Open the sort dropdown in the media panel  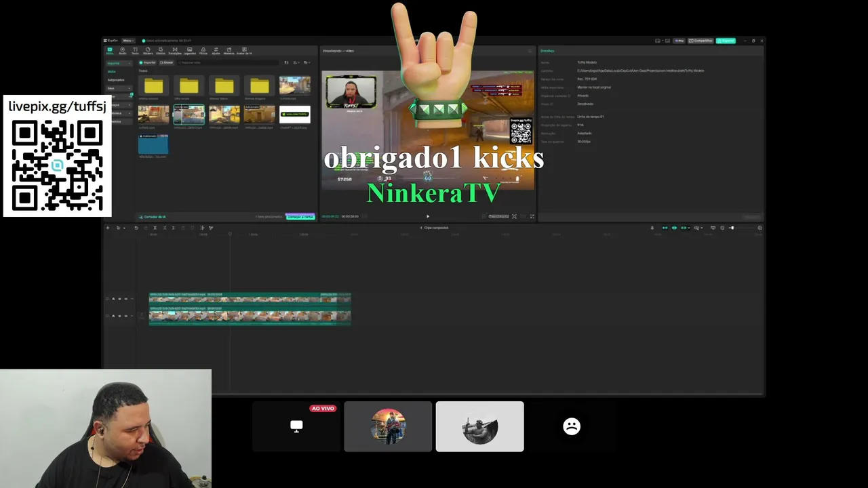[x=298, y=62]
